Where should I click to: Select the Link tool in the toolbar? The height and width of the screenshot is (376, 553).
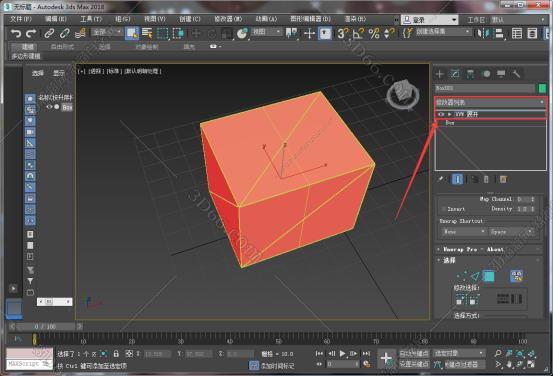click(49, 34)
